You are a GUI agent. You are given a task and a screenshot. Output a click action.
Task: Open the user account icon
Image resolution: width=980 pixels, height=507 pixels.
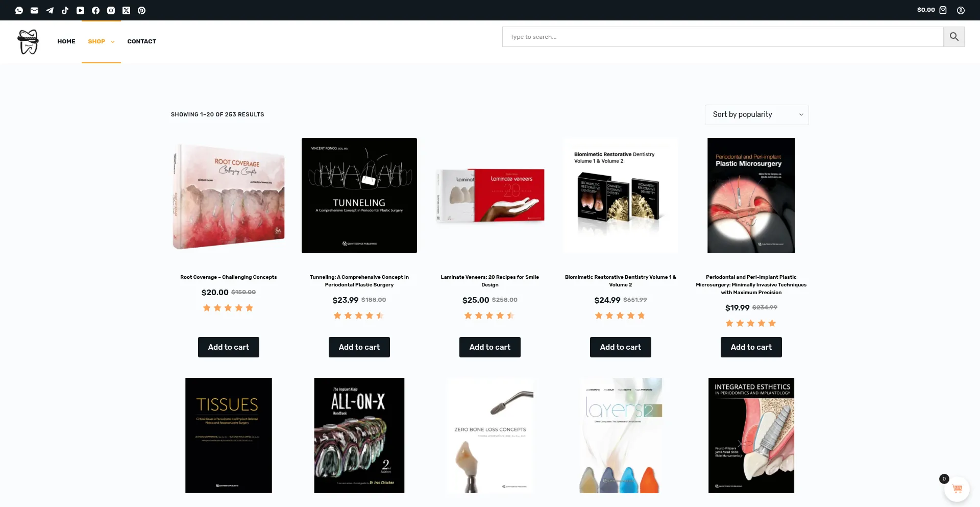click(x=961, y=10)
